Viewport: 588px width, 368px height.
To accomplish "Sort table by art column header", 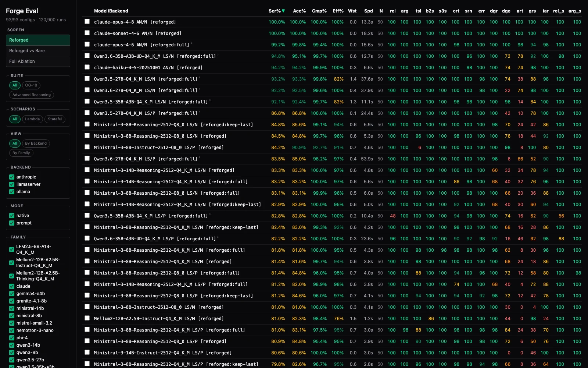I will point(520,11).
